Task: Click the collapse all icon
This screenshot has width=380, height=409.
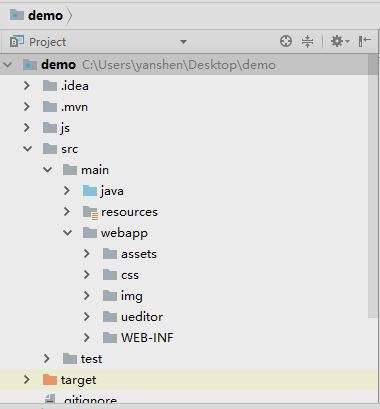Action: click(307, 41)
